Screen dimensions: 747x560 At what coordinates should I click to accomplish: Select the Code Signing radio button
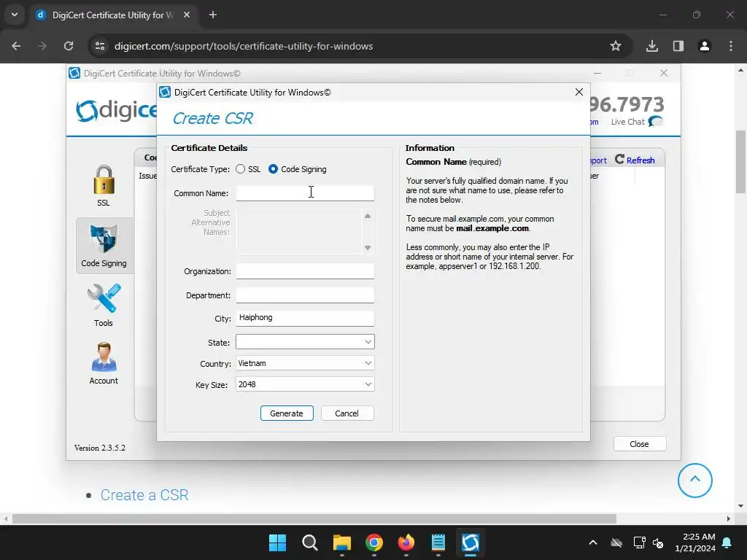pyautogui.click(x=273, y=169)
